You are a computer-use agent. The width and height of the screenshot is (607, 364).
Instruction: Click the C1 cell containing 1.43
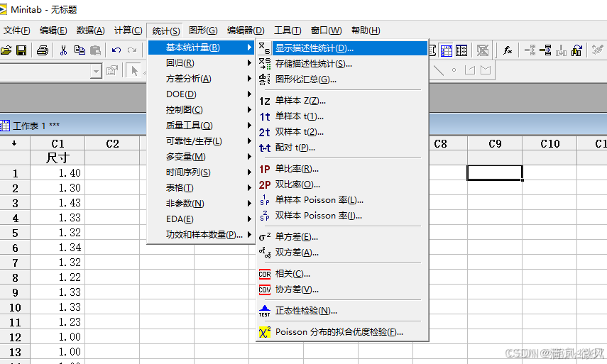point(58,203)
